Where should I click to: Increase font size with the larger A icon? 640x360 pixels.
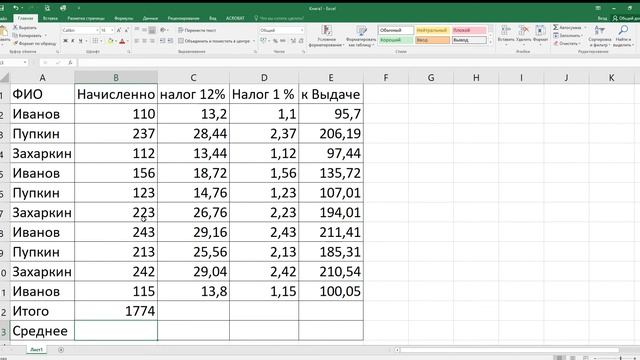click(119, 30)
